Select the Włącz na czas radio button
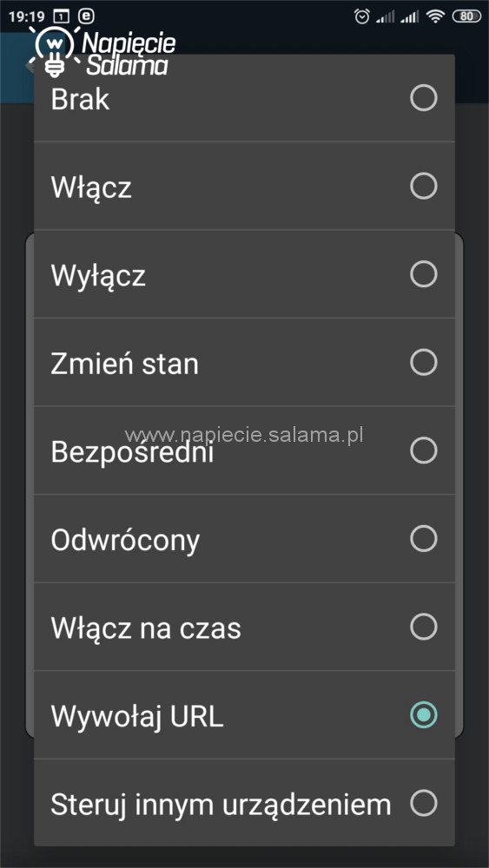 [423, 627]
